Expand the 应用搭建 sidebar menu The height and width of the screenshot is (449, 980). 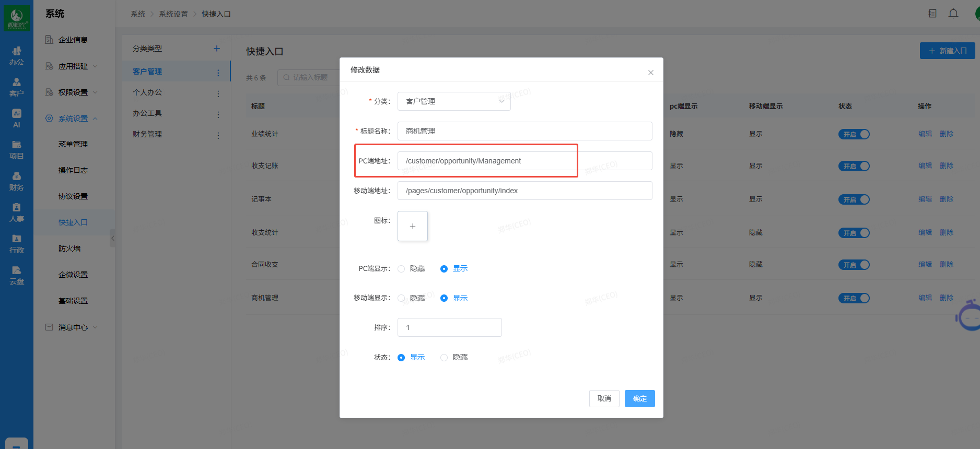pos(73,66)
